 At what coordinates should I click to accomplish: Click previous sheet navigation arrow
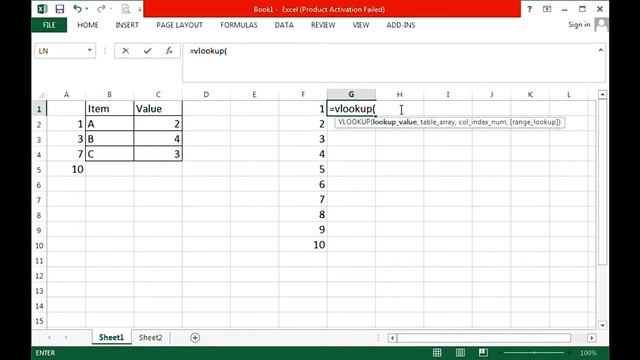tap(49, 338)
